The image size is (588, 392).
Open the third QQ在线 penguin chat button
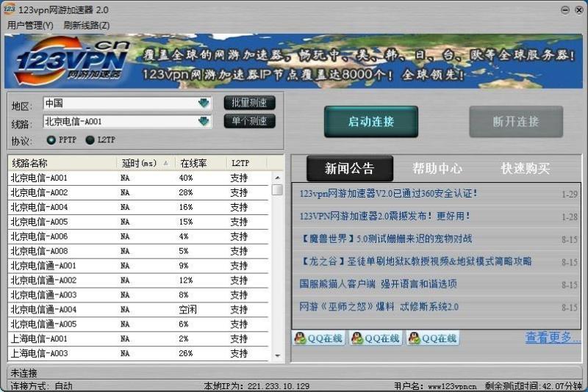pos(433,338)
